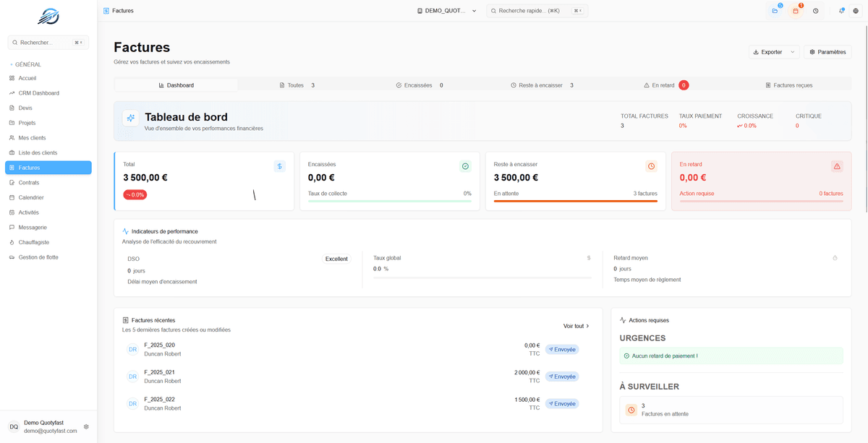The width and height of the screenshot is (868, 443).
Task: Click the Paramètres button
Action: pyautogui.click(x=827, y=52)
